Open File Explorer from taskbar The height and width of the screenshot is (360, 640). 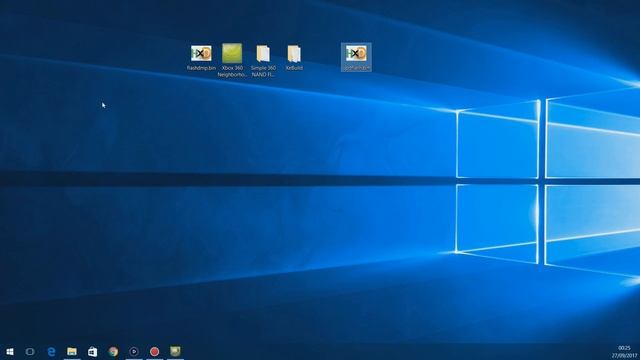[x=72, y=351]
